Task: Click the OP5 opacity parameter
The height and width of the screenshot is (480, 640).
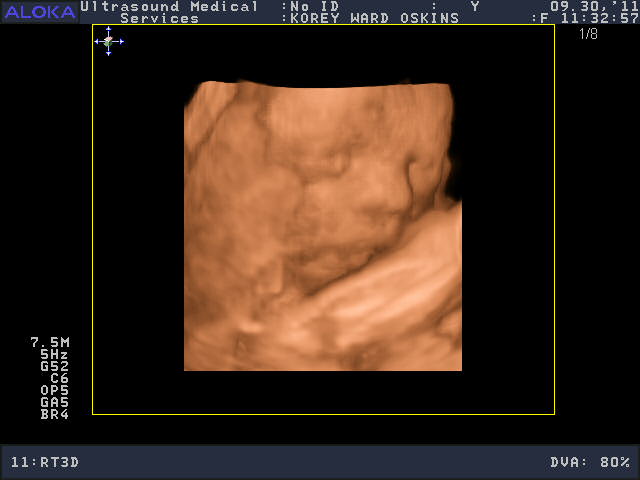Action: pyautogui.click(x=55, y=390)
